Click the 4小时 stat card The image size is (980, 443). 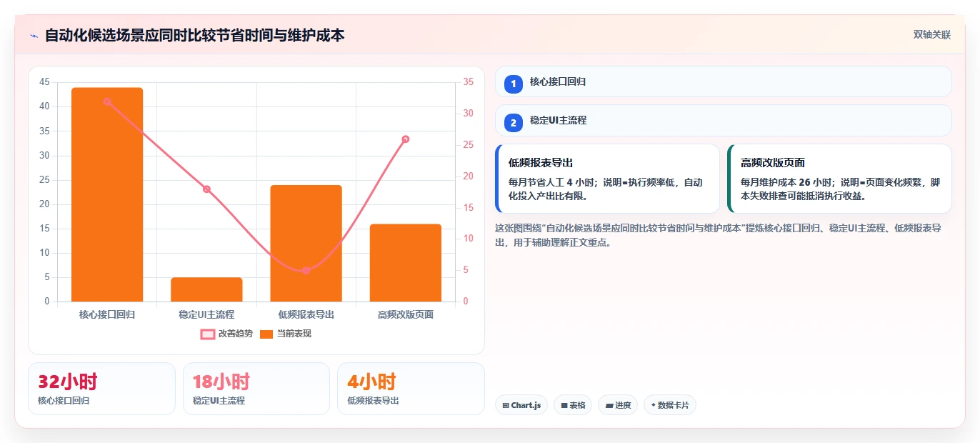click(x=411, y=389)
